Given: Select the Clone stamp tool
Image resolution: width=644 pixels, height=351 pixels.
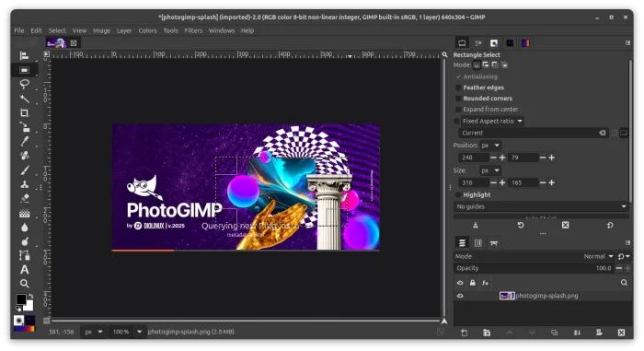Looking at the screenshot, I should tap(24, 184).
